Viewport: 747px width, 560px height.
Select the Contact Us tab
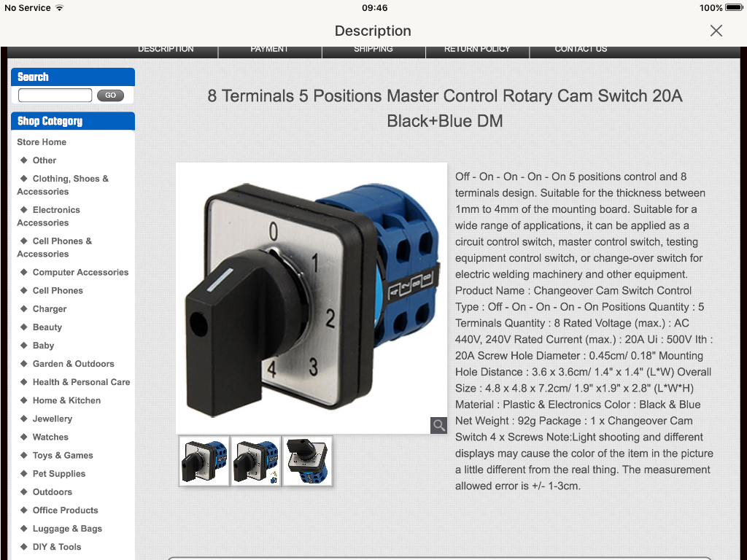click(x=581, y=50)
